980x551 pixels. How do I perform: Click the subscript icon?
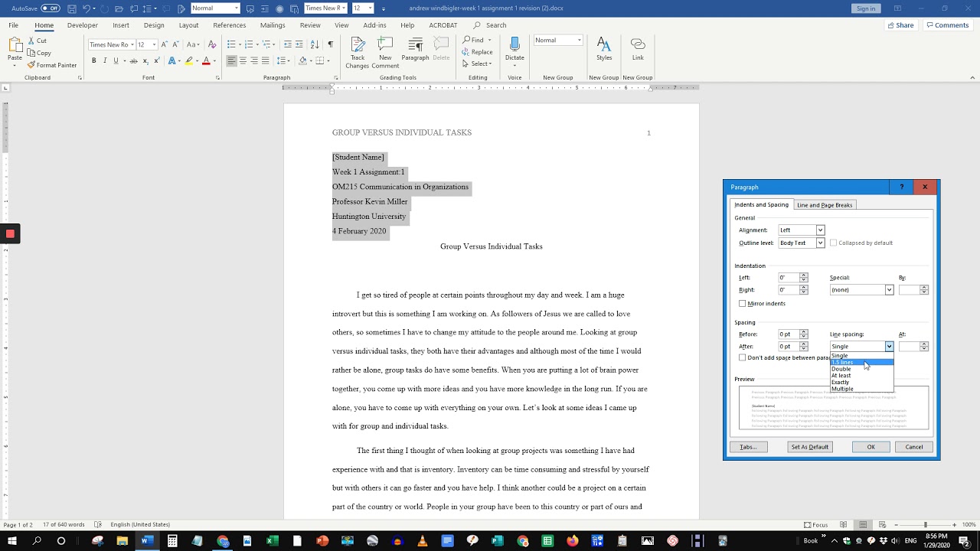(145, 60)
